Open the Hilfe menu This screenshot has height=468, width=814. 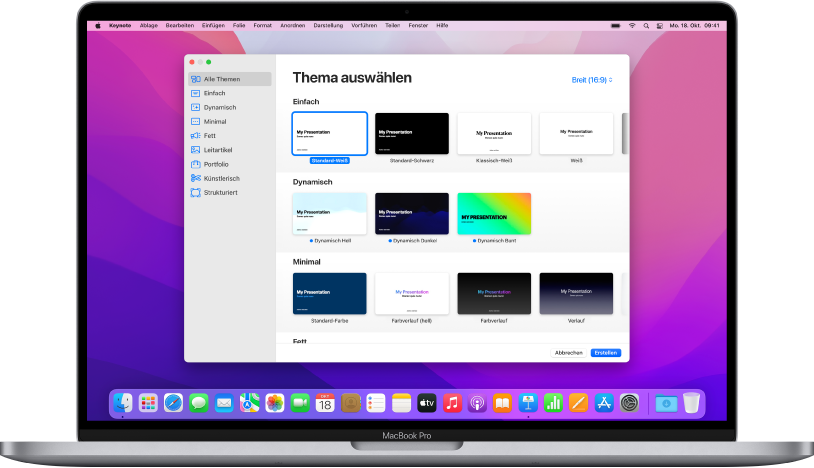click(442, 25)
